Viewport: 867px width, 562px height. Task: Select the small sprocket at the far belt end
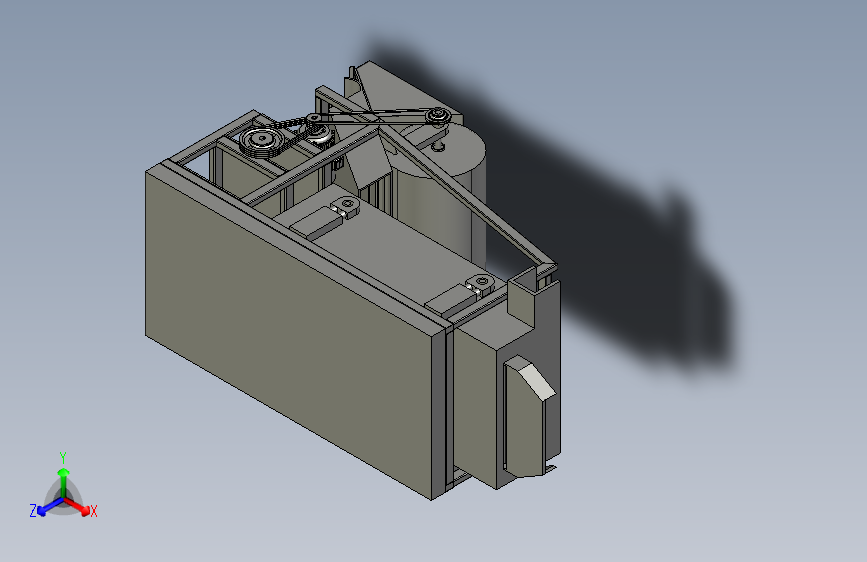point(438,116)
